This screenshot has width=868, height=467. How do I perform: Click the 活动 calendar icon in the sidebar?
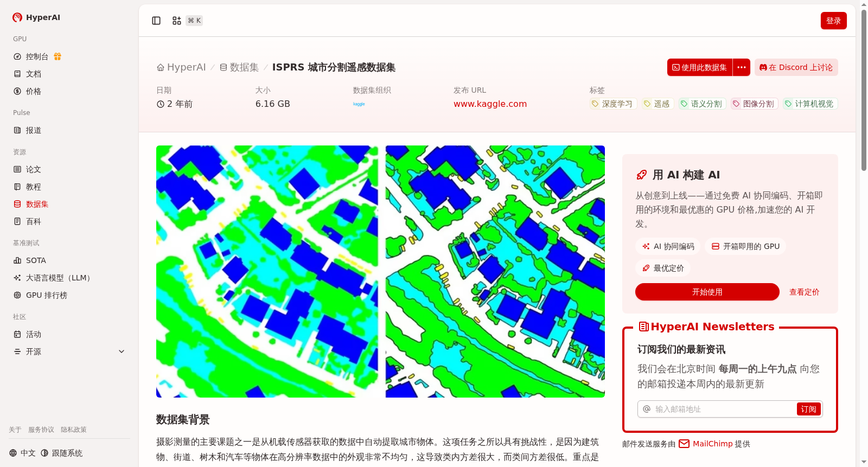17,334
